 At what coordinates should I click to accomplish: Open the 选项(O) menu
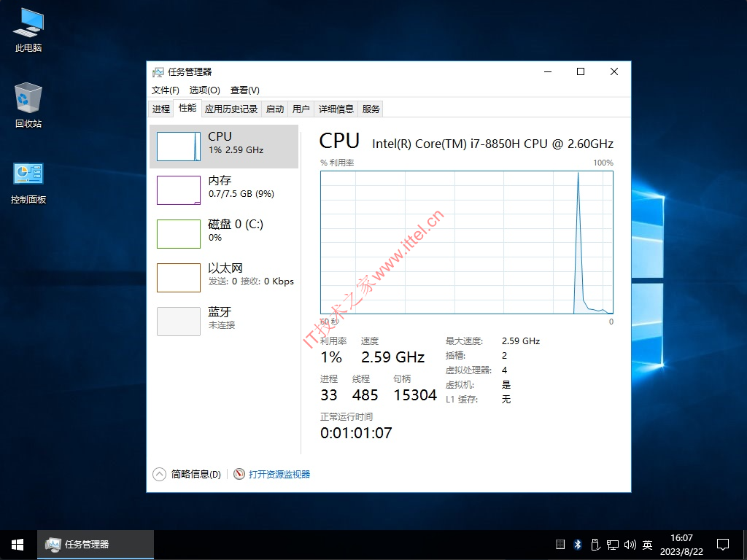point(205,90)
